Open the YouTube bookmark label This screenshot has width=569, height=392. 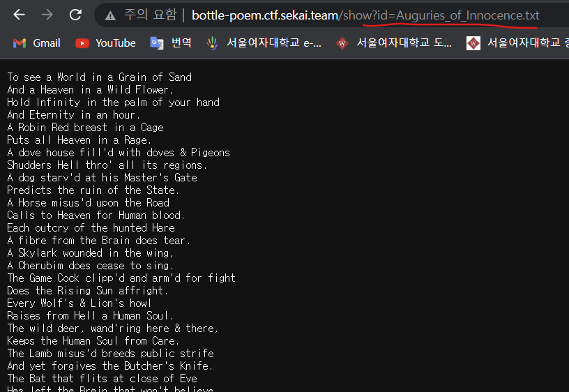click(x=116, y=43)
